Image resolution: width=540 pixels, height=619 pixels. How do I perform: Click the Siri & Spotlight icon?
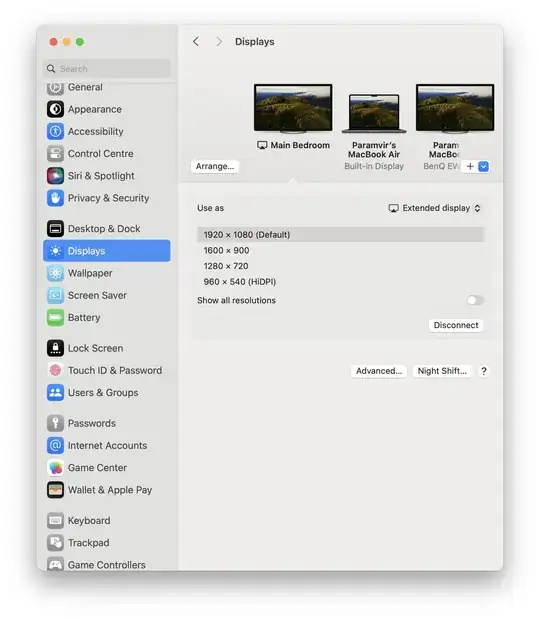click(x=55, y=176)
